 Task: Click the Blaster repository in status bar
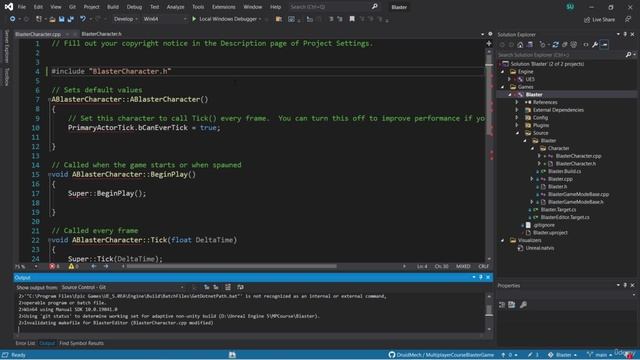coord(562,355)
